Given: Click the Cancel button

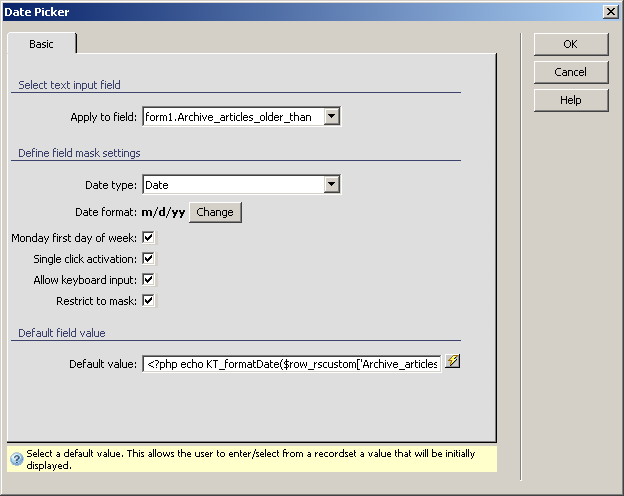Looking at the screenshot, I should (570, 72).
